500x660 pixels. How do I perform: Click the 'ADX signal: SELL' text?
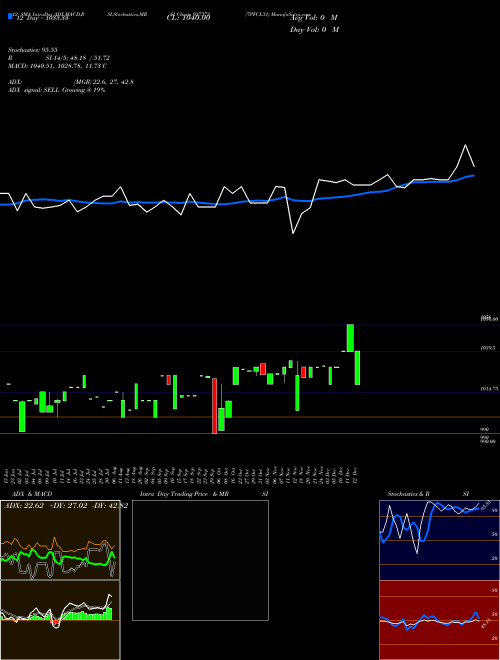pyautogui.click(x=34, y=90)
